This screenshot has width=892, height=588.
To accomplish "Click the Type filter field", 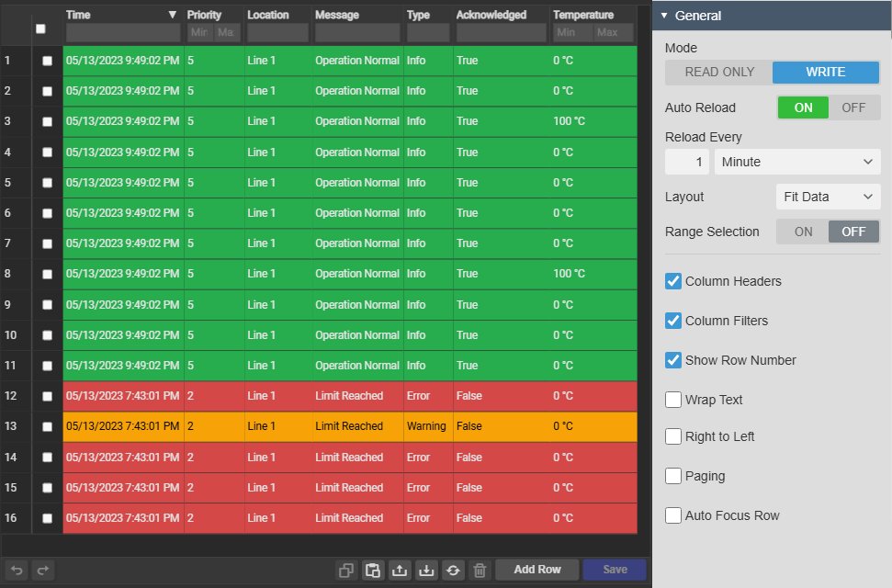I will click(428, 32).
